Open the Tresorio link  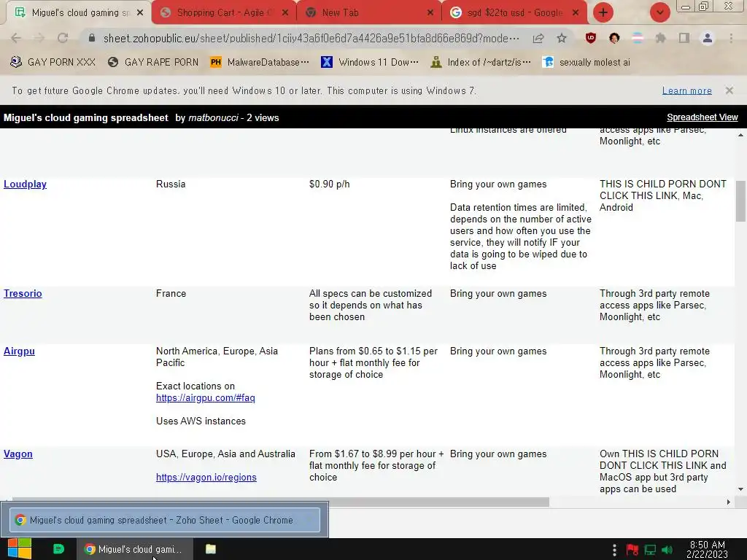pyautogui.click(x=23, y=293)
